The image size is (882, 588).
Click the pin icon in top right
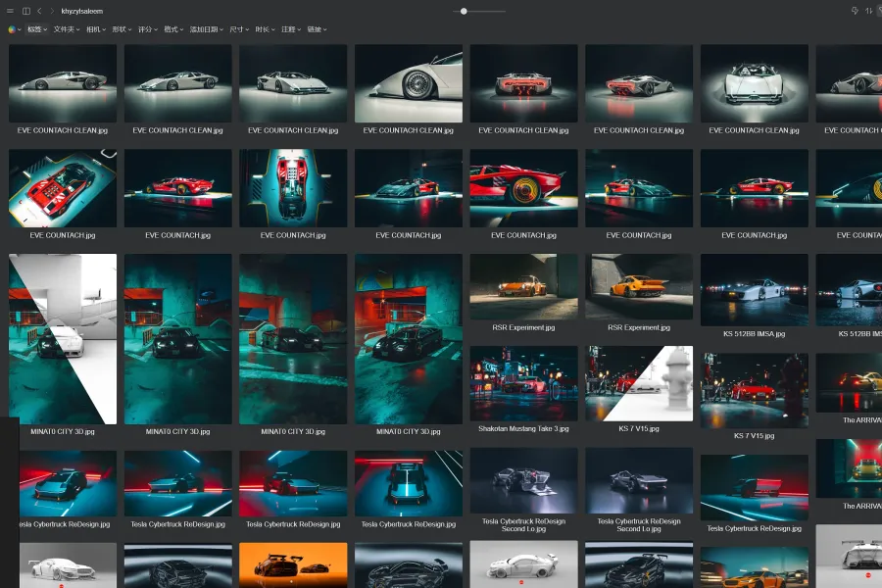pos(854,11)
